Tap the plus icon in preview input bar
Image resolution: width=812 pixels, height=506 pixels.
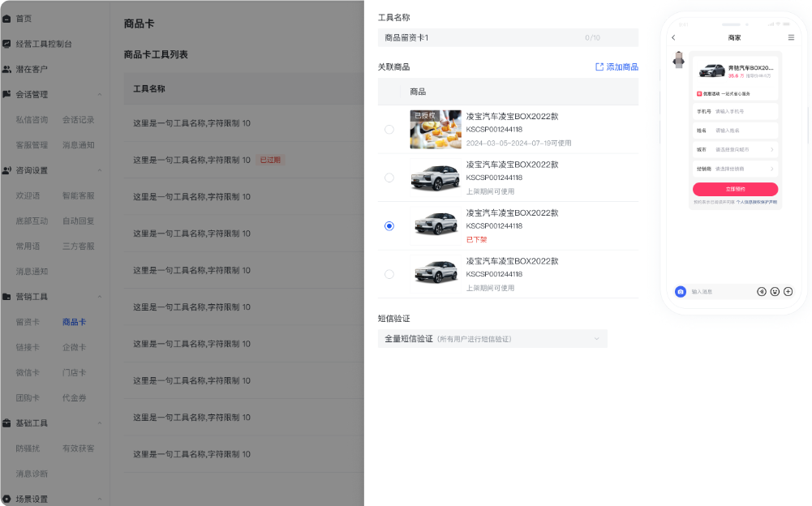(788, 292)
